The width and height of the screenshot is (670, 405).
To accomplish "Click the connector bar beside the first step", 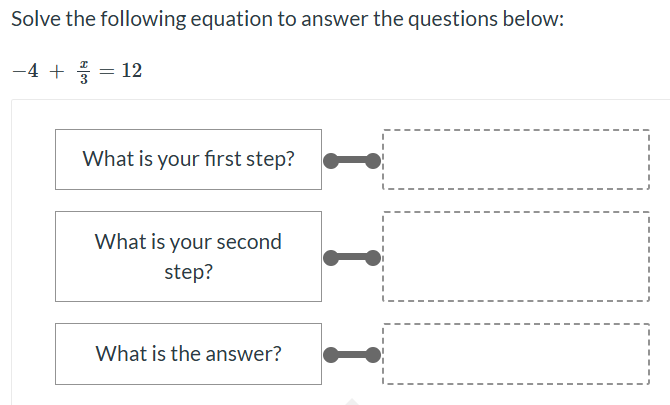I will 352,160.
